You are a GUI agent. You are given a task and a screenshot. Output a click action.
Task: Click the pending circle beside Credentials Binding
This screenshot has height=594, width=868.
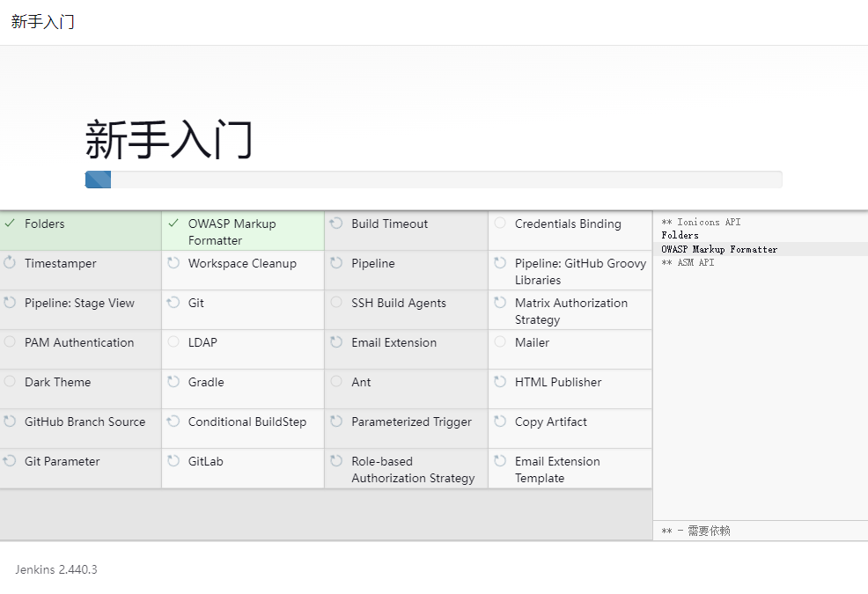pyautogui.click(x=500, y=224)
